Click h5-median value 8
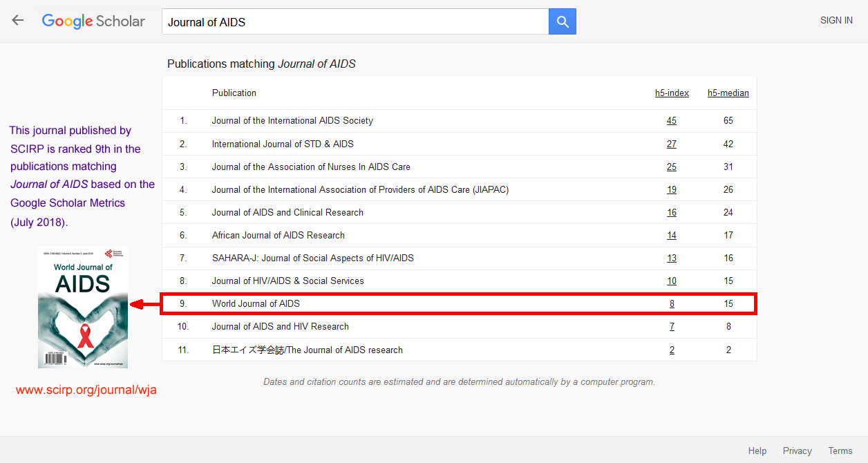Viewport: 868px width, 463px height. [728, 327]
